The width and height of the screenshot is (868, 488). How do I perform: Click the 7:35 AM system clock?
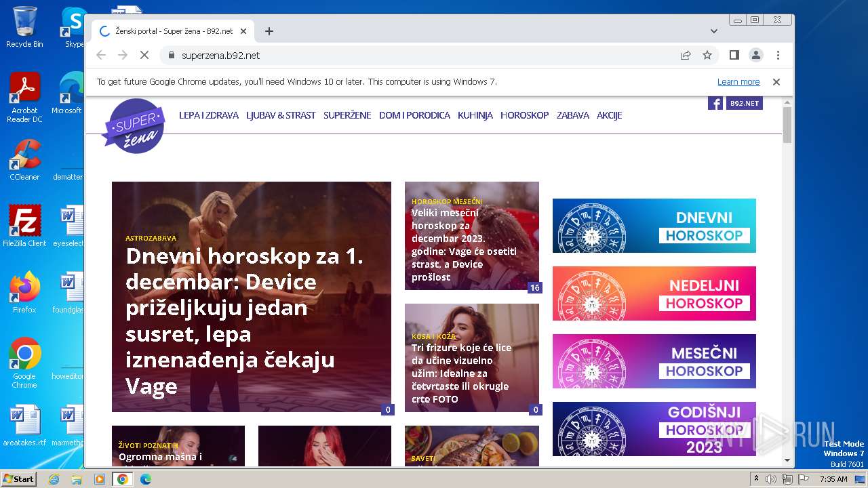[834, 479]
